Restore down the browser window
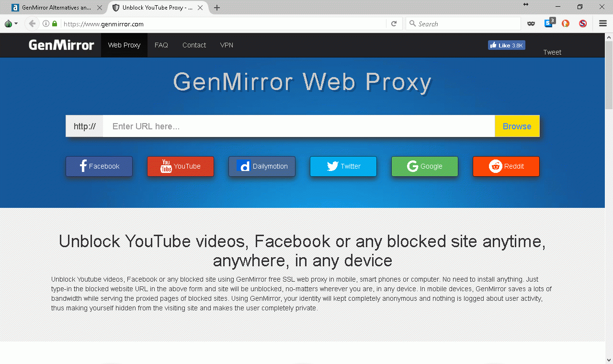The image size is (613, 364). pyautogui.click(x=580, y=7)
